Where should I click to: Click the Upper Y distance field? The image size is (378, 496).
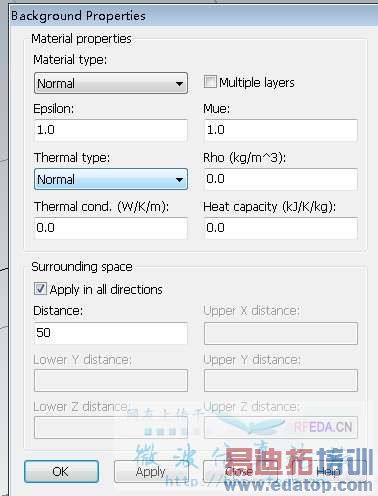tap(281, 380)
